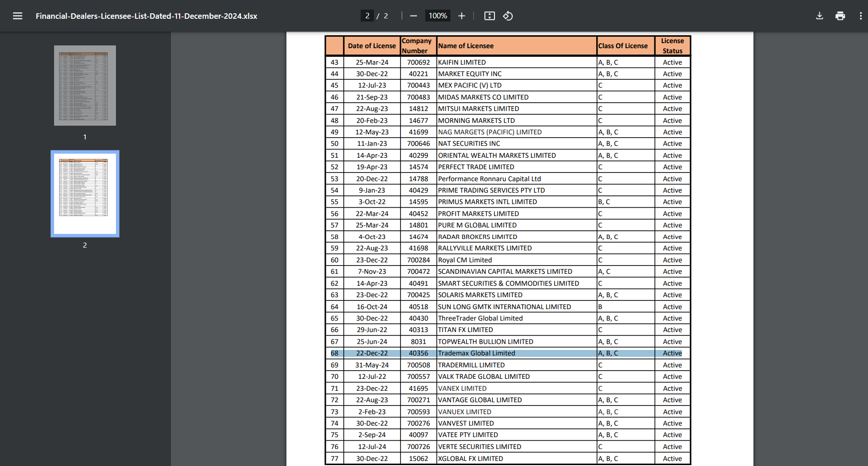This screenshot has width=868, height=466.
Task: Select NAG MARGETS (PACIFIC) LIMITED cell
Action: (x=516, y=132)
